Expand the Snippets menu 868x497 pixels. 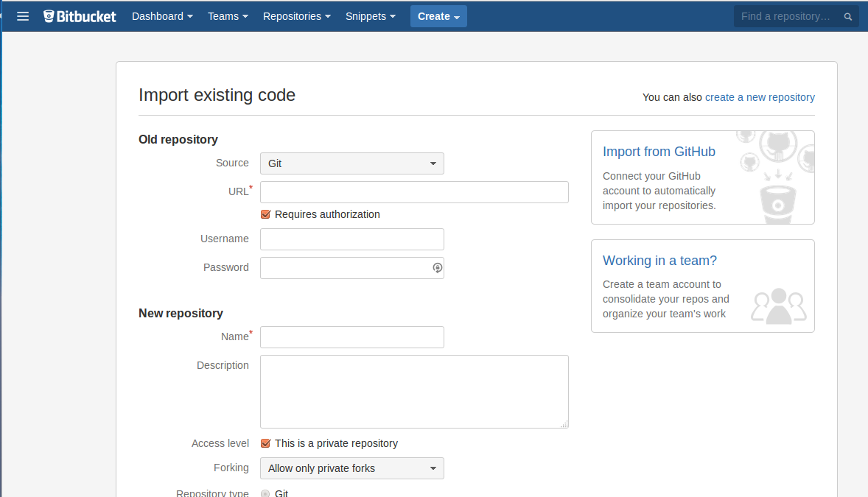[x=371, y=17]
